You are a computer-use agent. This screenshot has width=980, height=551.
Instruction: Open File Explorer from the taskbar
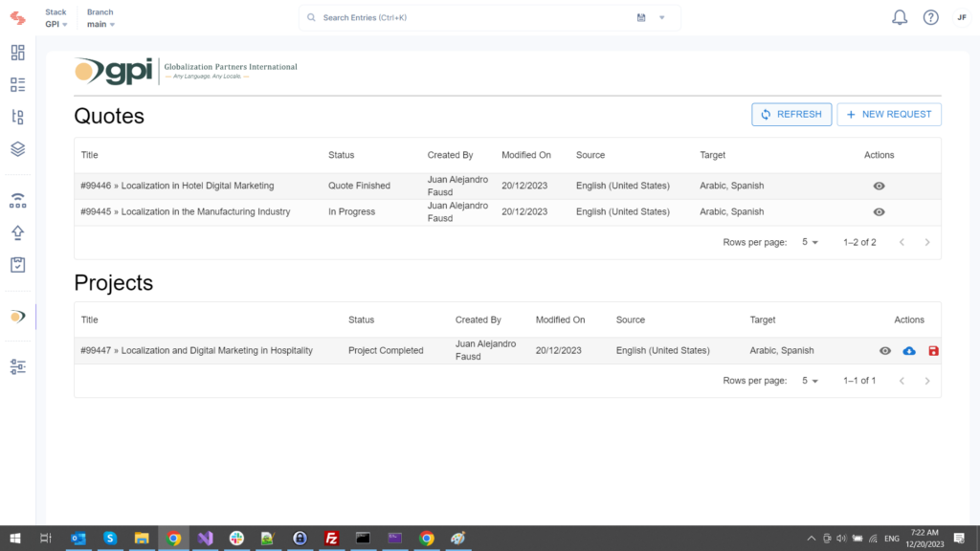coord(142,538)
